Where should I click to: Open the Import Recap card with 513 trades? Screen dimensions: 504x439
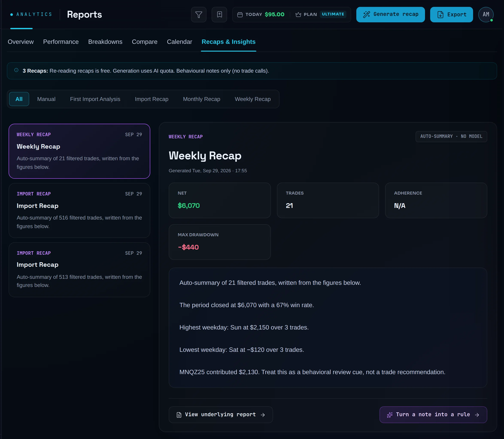click(79, 270)
